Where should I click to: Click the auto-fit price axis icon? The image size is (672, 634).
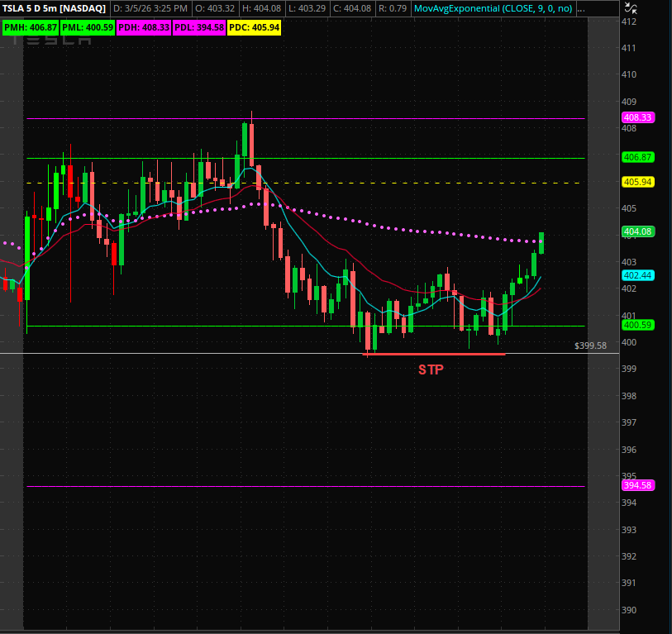(x=631, y=7)
